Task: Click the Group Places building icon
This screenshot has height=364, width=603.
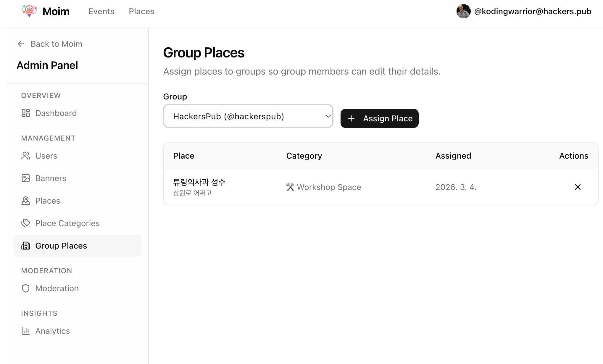Action: coord(26,246)
